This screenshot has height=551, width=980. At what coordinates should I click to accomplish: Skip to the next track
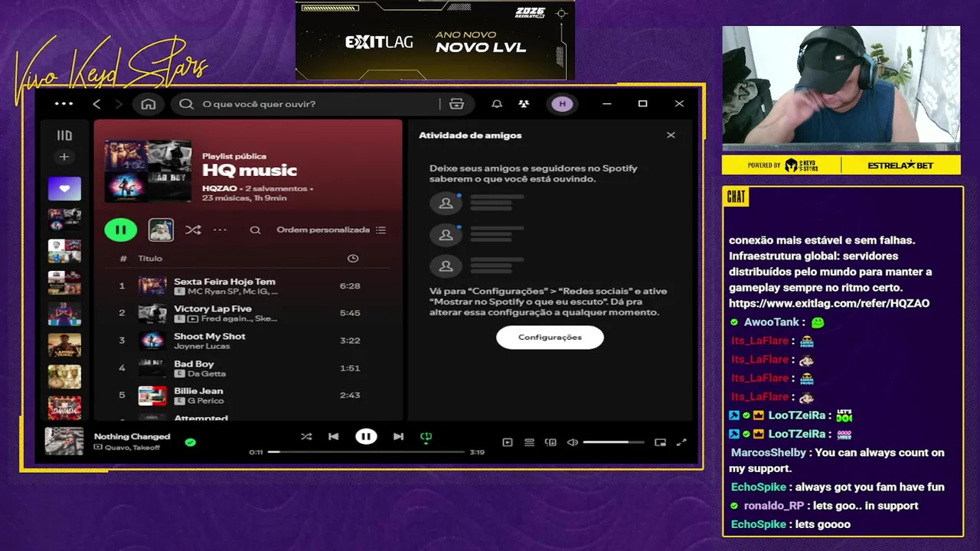coord(398,437)
